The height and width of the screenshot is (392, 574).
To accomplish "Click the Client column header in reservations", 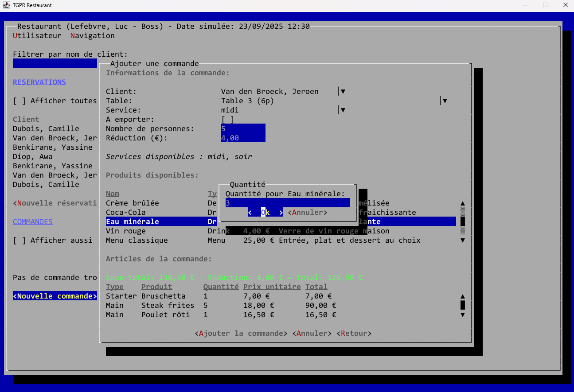I will (26, 119).
